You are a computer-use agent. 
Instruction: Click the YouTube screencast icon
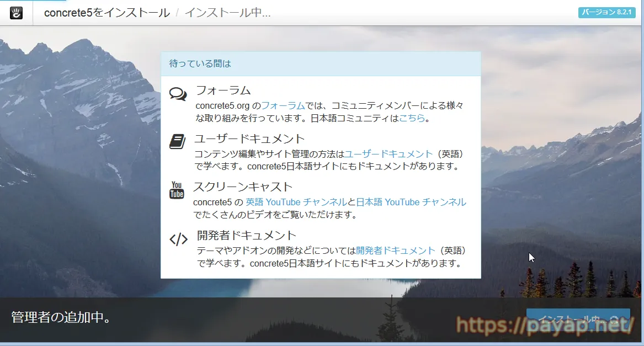pyautogui.click(x=177, y=190)
